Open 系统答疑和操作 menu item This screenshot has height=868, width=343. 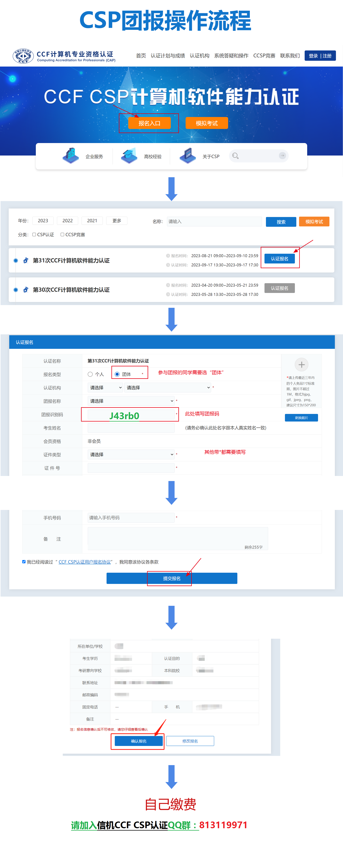click(x=231, y=56)
